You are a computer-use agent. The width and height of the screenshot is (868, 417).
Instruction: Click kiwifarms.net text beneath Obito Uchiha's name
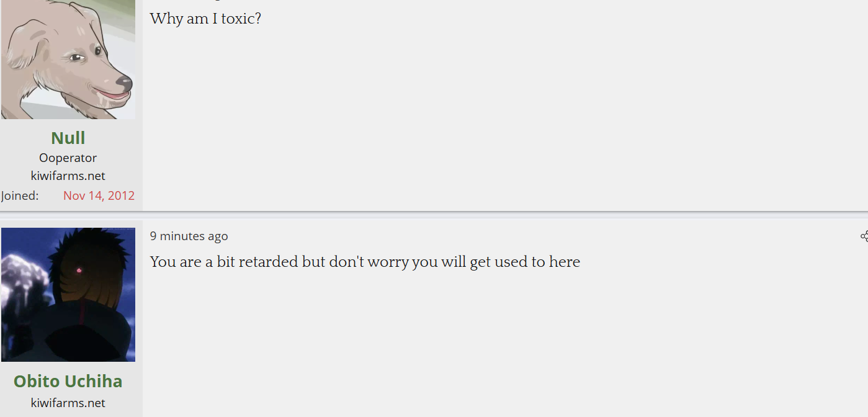[x=68, y=403]
